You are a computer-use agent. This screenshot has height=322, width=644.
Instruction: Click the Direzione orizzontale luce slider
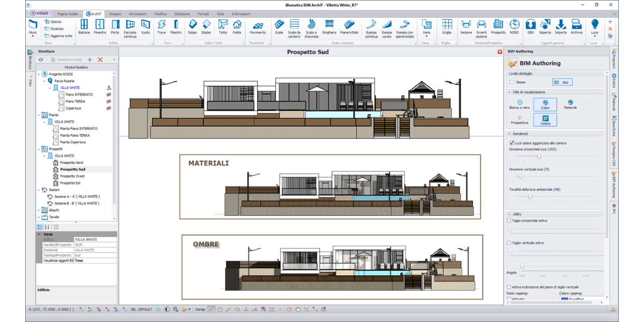coord(538,157)
